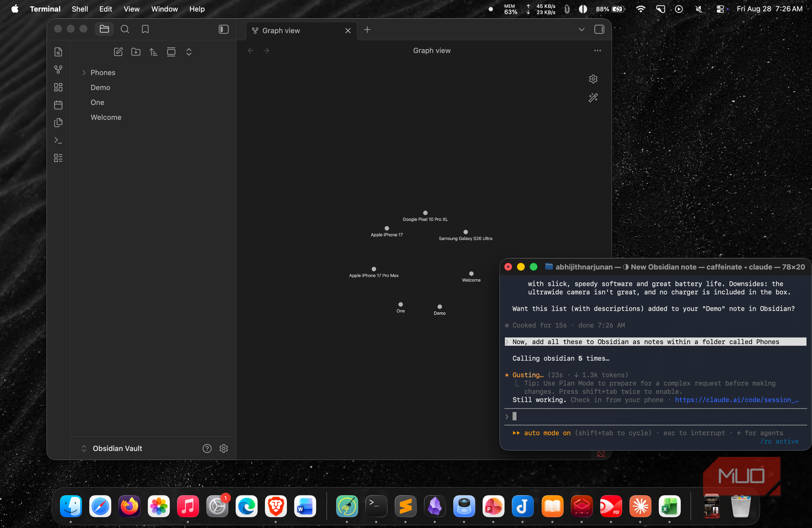The image size is (812, 528).
Task: Open the View menu
Action: [x=131, y=9]
